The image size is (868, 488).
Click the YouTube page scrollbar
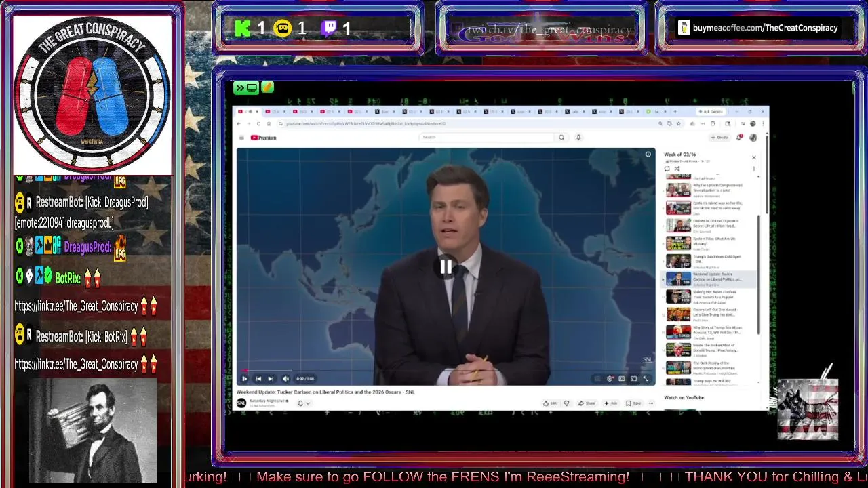767,173
